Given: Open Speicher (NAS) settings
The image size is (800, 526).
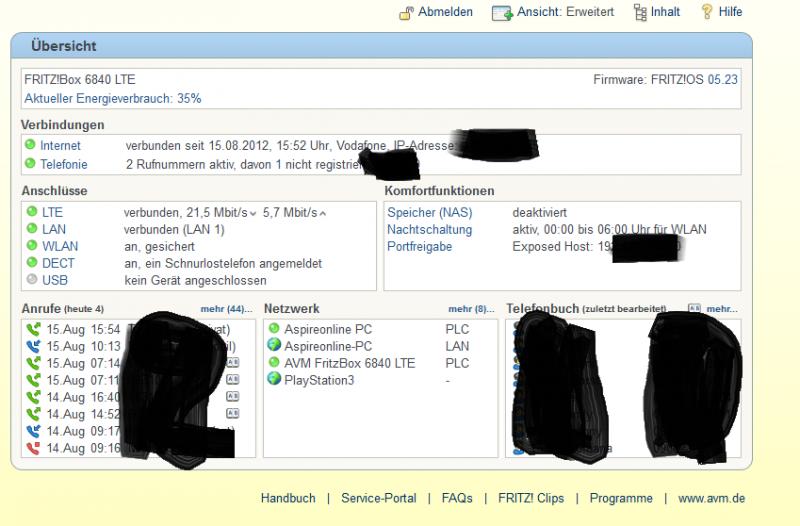Looking at the screenshot, I should [x=430, y=212].
